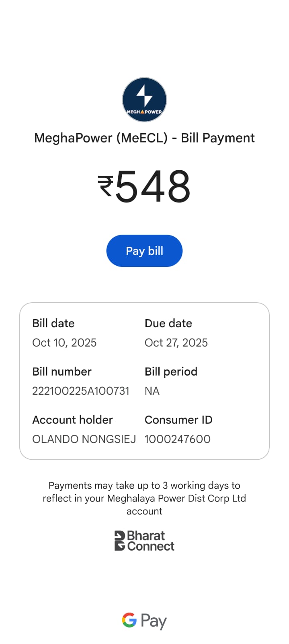This screenshot has width=289, height=644.
Task: Tap the Consumer ID label
Action: [178, 420]
